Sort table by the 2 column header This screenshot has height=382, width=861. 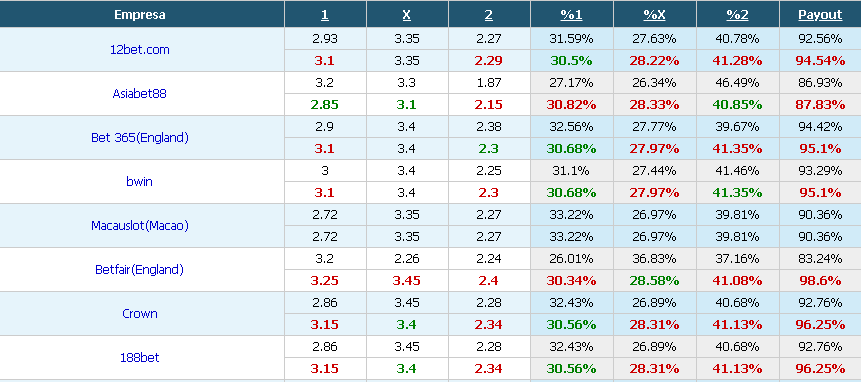click(489, 15)
